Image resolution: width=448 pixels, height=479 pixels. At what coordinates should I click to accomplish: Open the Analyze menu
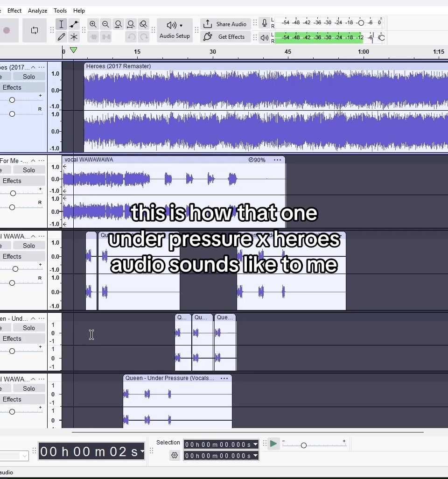click(x=37, y=11)
